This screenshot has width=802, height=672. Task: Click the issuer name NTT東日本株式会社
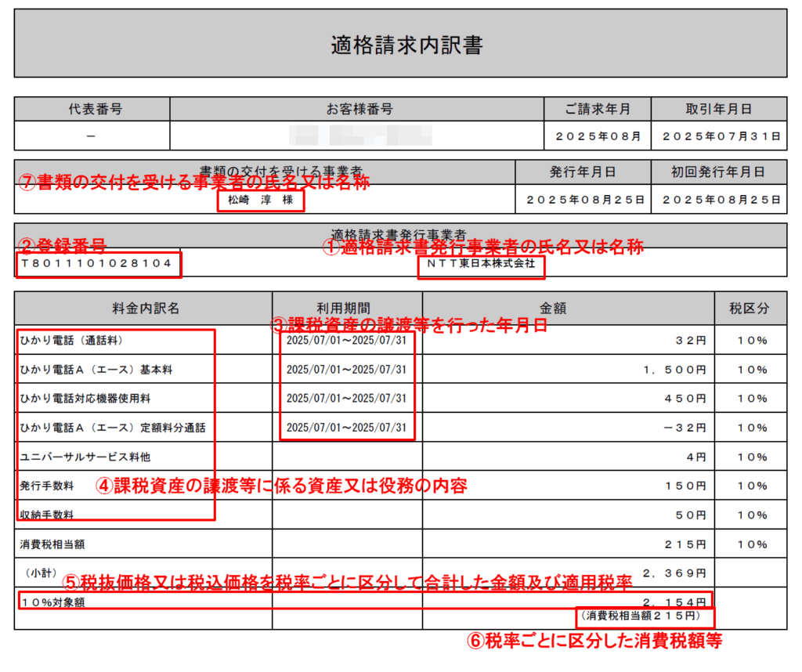click(x=481, y=264)
